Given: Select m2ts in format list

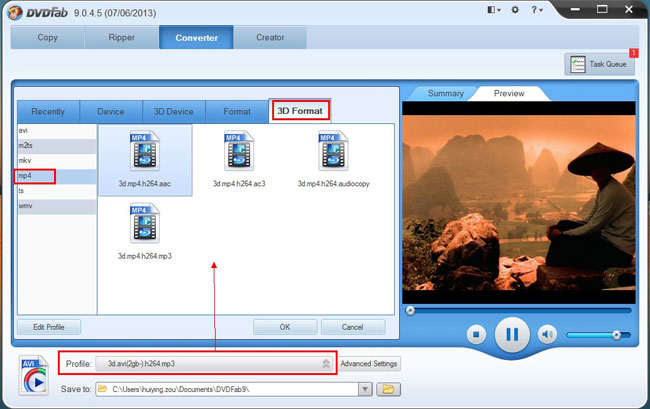Looking at the screenshot, I should pos(57,145).
